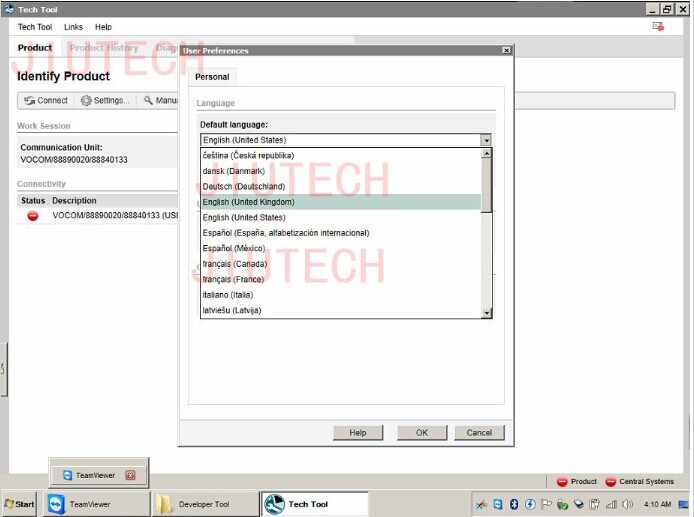Close the TeamViewer popup panel

point(130,475)
